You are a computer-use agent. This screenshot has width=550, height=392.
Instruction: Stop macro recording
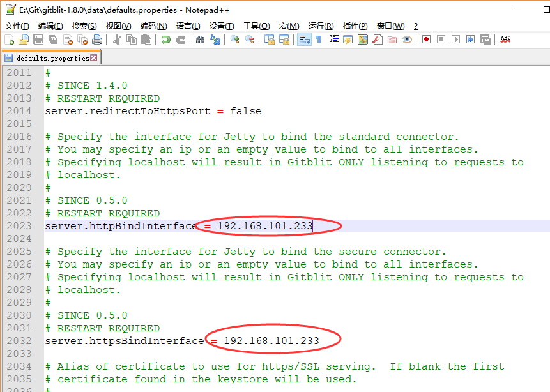441,40
